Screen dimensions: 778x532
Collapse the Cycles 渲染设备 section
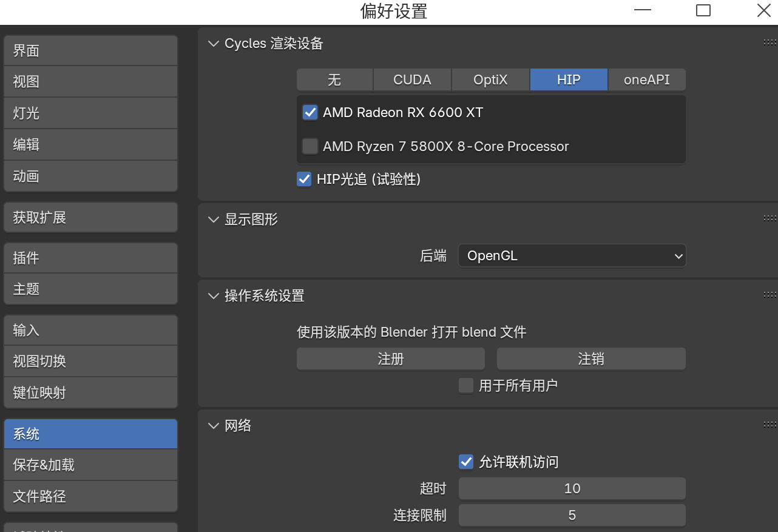point(214,43)
